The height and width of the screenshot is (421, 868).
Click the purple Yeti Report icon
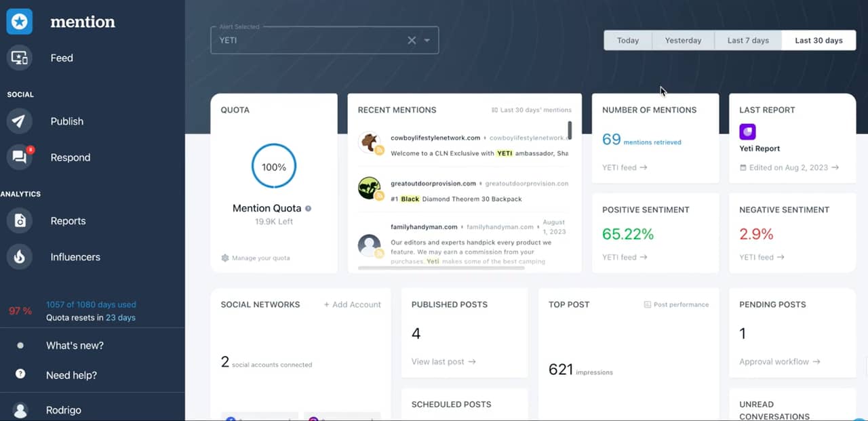click(747, 132)
